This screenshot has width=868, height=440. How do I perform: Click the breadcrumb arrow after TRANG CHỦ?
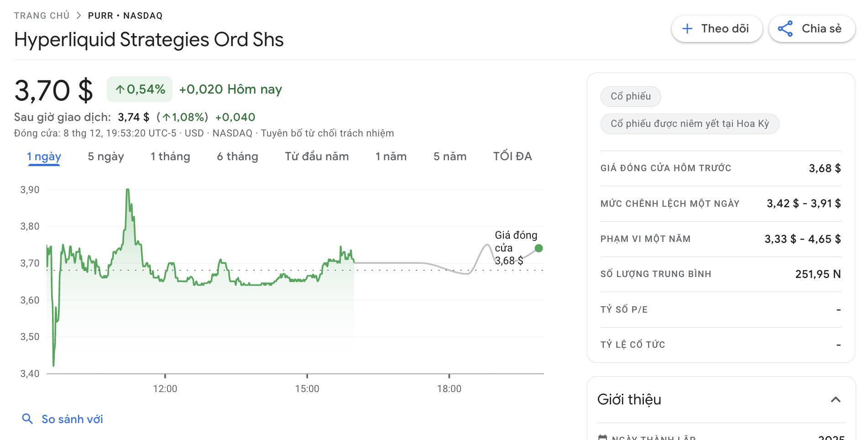(79, 16)
